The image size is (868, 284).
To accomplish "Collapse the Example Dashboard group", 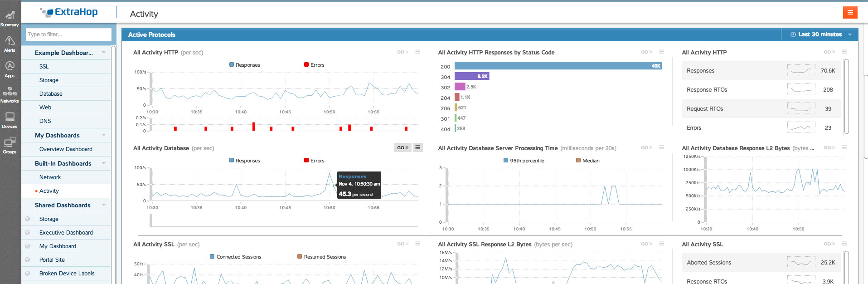I will [x=104, y=53].
